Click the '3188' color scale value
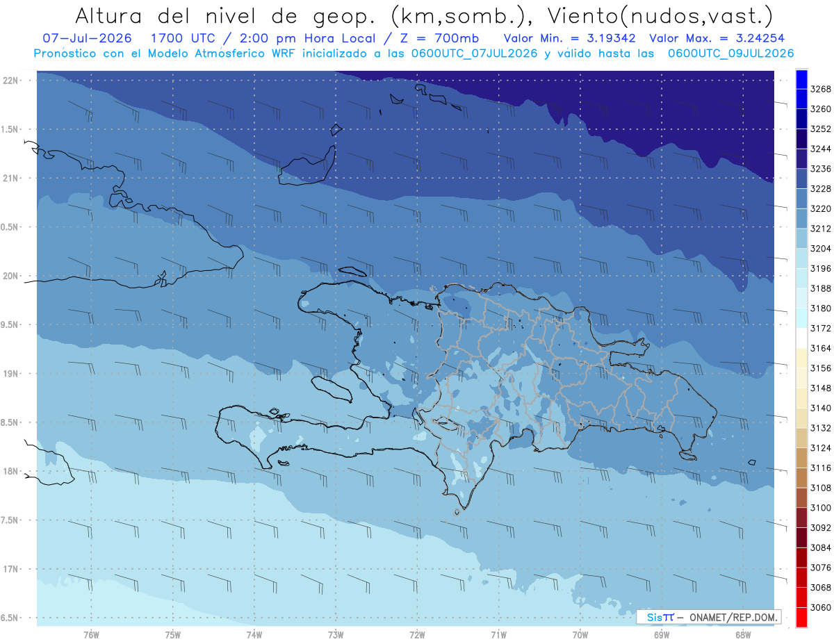Screen dimensions: 834x644 (821, 288)
